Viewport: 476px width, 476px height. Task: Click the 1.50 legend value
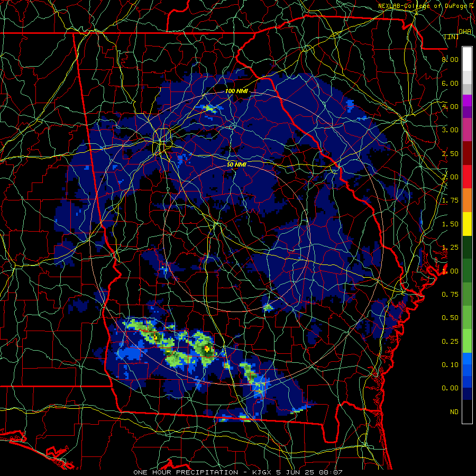450,224
